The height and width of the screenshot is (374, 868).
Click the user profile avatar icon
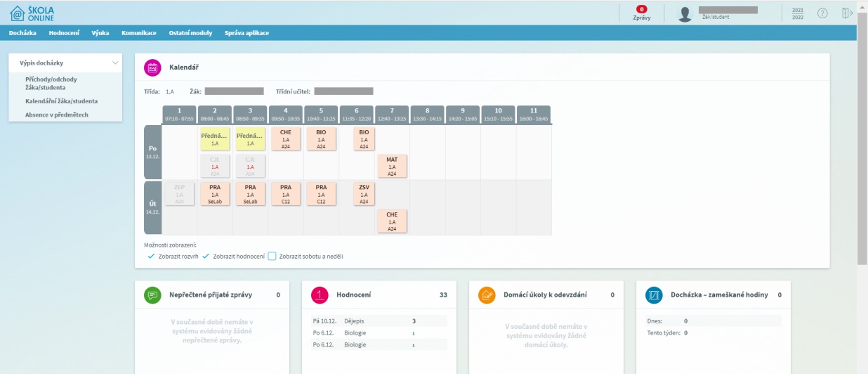tap(685, 14)
